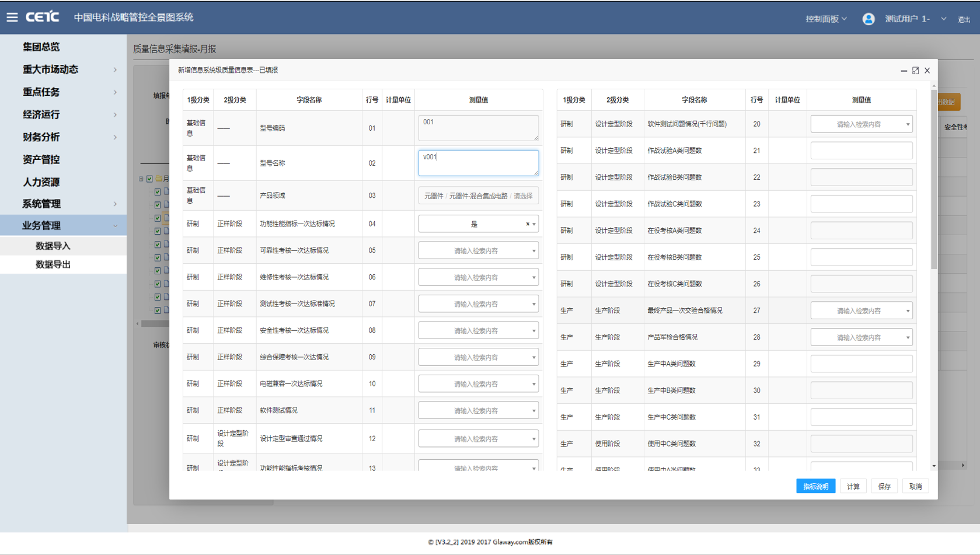980x555 pixels.
Task: Click the orange button behind the dialog
Action: [949, 102]
